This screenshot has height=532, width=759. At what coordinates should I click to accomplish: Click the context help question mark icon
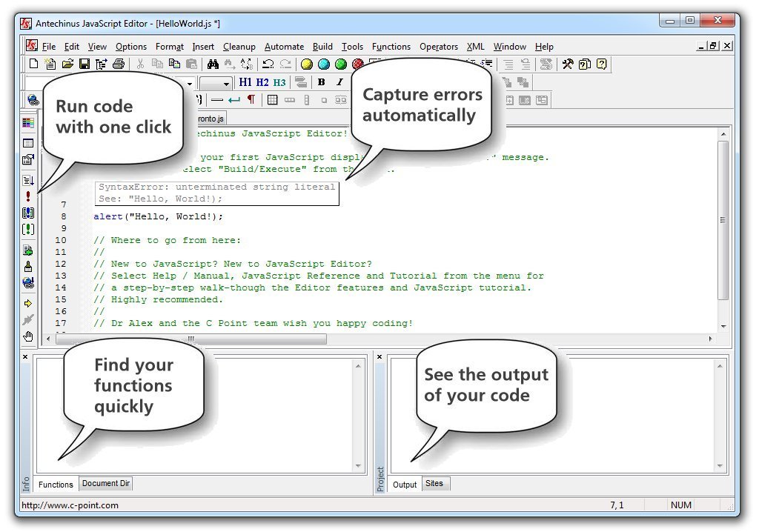[601, 64]
